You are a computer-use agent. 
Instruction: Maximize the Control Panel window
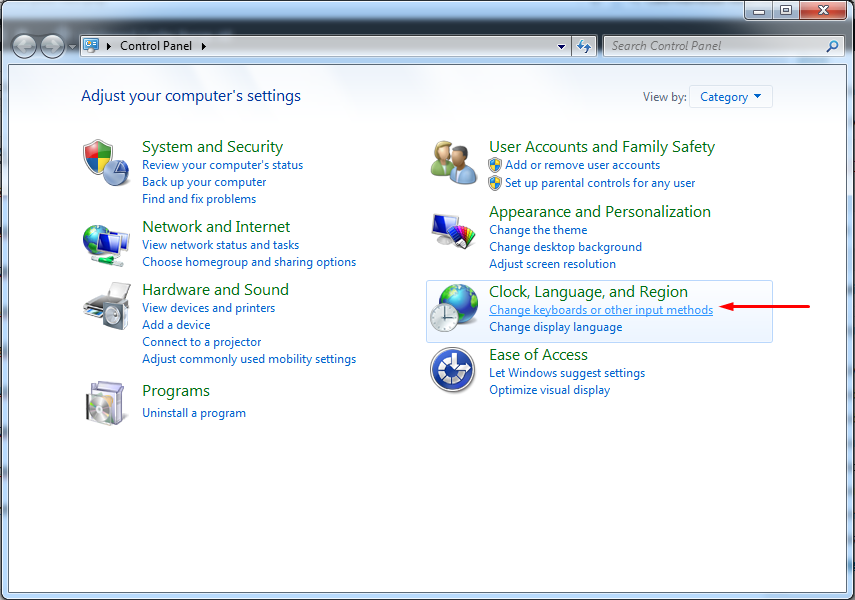(x=786, y=10)
